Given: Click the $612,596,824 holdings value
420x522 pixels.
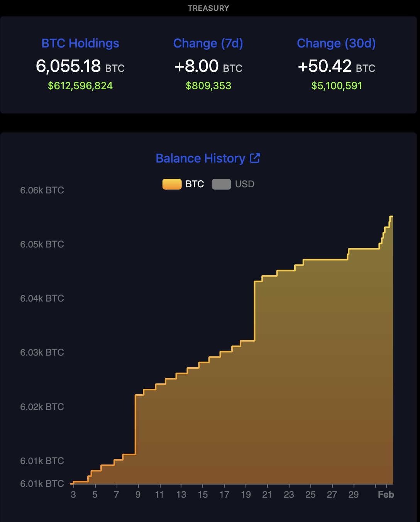Looking at the screenshot, I should pos(80,86).
